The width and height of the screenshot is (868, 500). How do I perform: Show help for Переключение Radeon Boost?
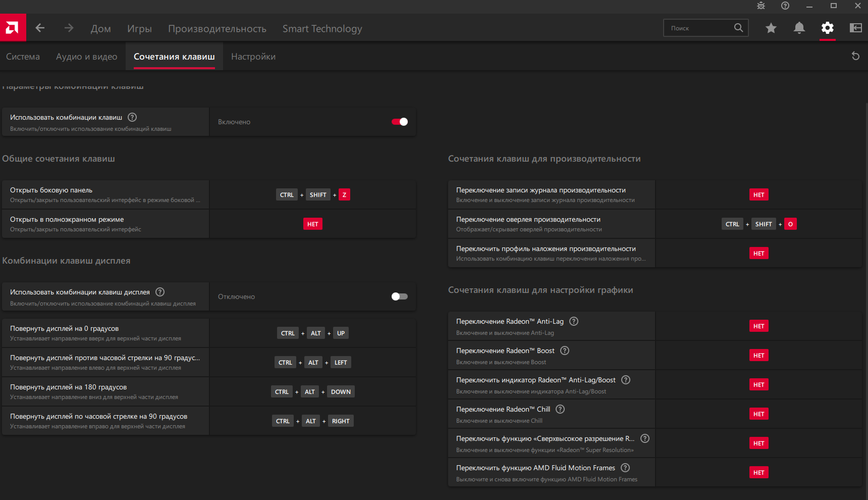click(x=565, y=351)
